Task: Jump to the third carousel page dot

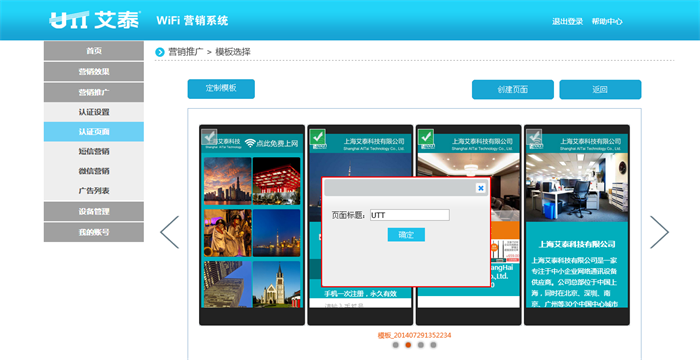Action: pos(421,345)
